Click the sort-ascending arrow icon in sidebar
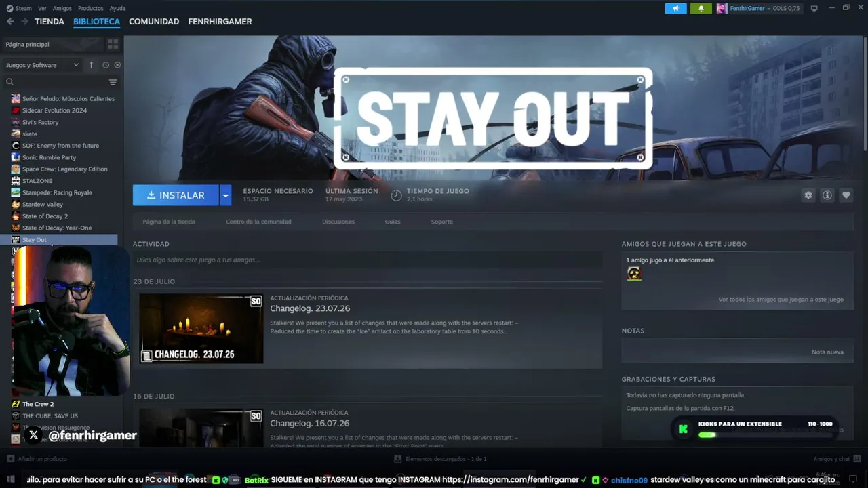The height and width of the screenshot is (488, 868). pyautogui.click(x=91, y=65)
